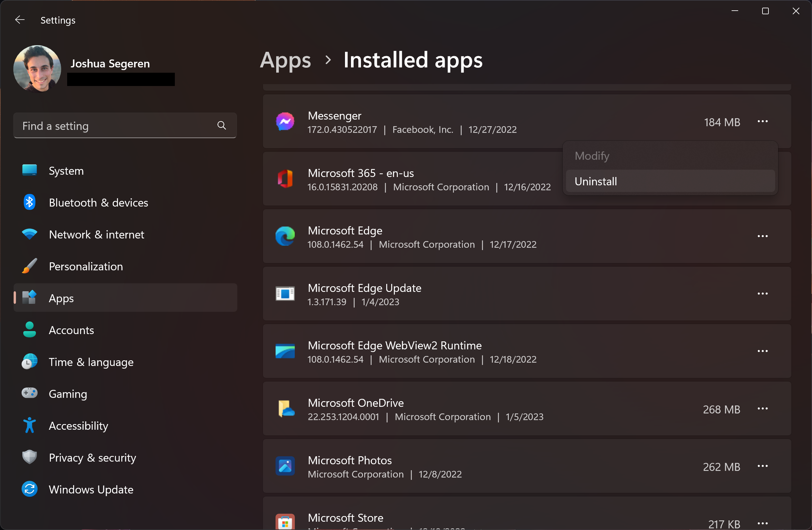The height and width of the screenshot is (530, 812).
Task: Open more options for Microsoft Edge
Action: [762, 236]
